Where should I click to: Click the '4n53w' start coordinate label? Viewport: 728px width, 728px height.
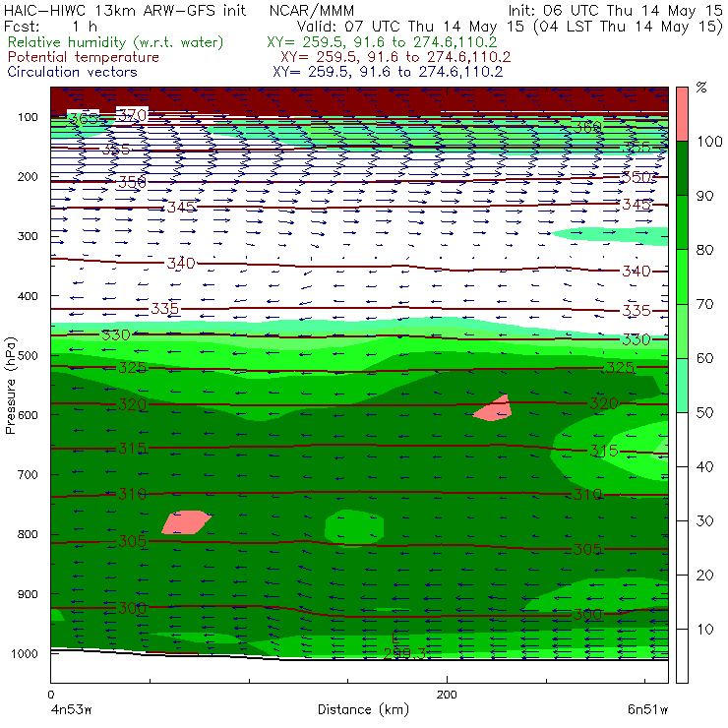(71, 709)
